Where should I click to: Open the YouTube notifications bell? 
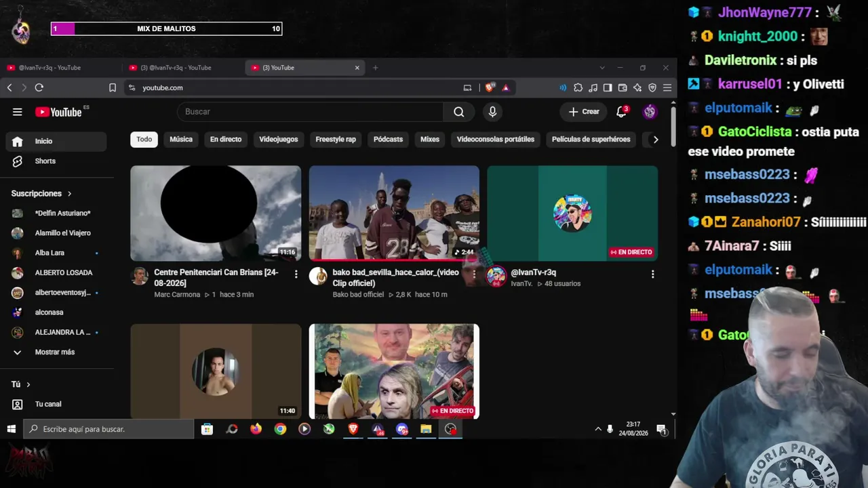(x=621, y=112)
